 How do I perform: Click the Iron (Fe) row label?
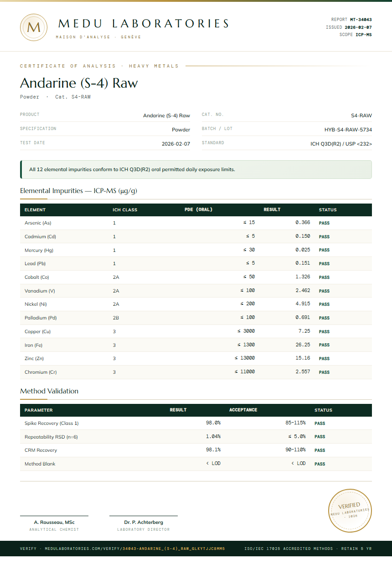34,345
